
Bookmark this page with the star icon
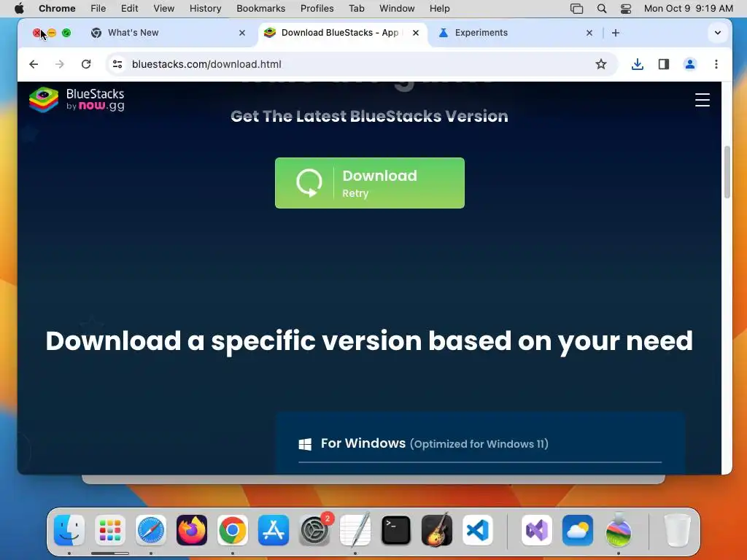click(601, 64)
